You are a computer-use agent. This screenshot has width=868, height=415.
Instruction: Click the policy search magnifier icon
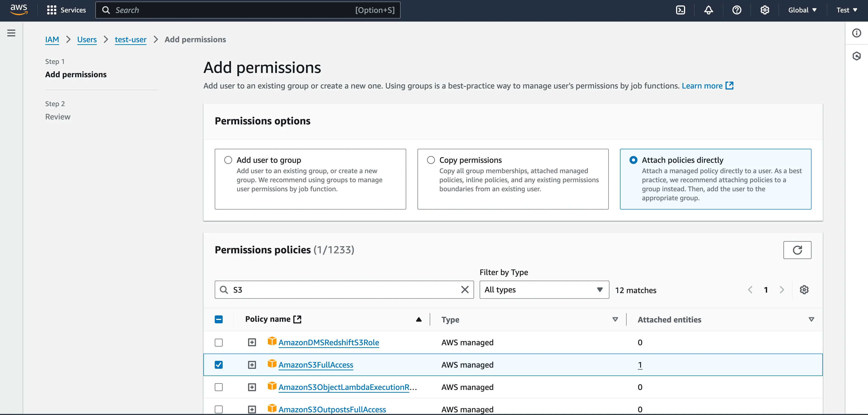coord(224,289)
